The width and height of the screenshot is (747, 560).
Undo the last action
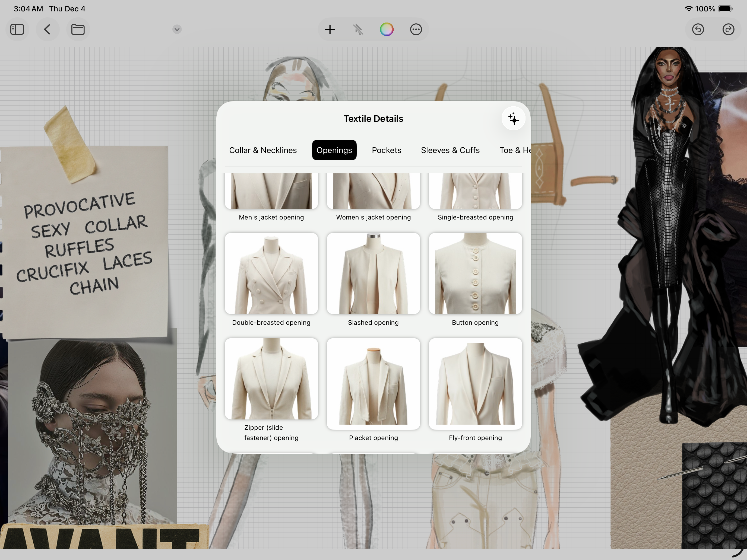click(x=698, y=29)
